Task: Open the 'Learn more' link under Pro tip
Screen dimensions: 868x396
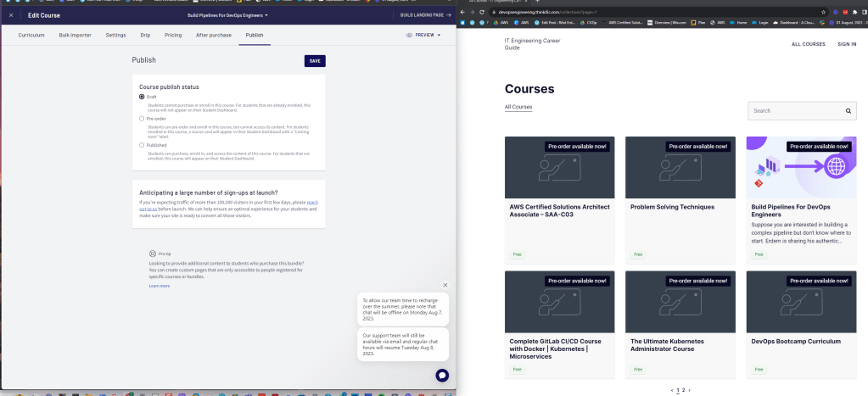Action: [160, 286]
